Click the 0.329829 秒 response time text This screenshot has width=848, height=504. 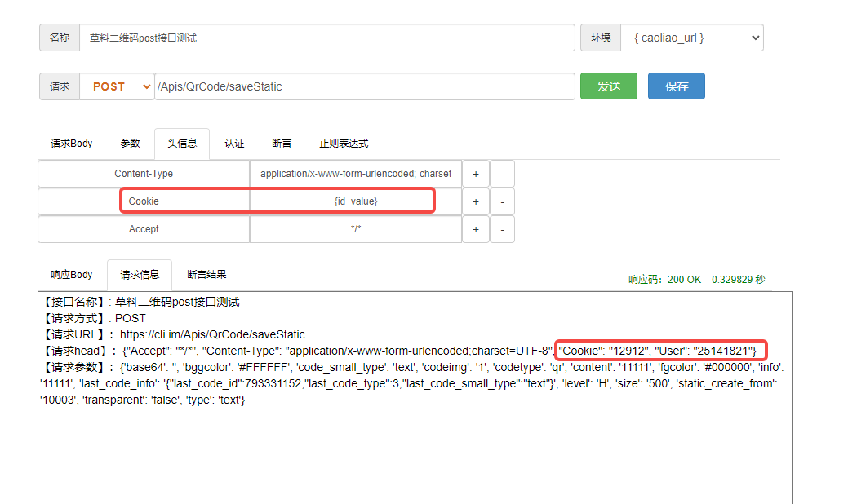click(738, 280)
